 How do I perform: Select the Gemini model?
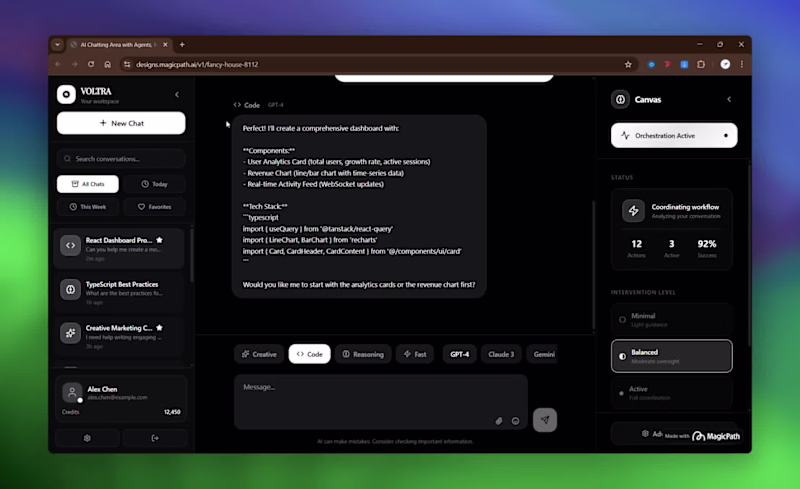[544, 354]
